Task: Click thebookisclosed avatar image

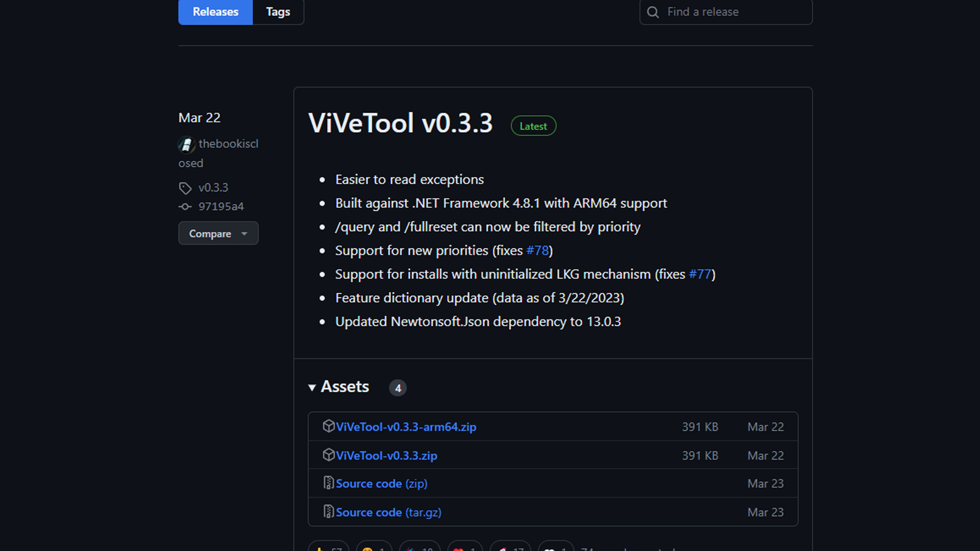Action: click(186, 144)
